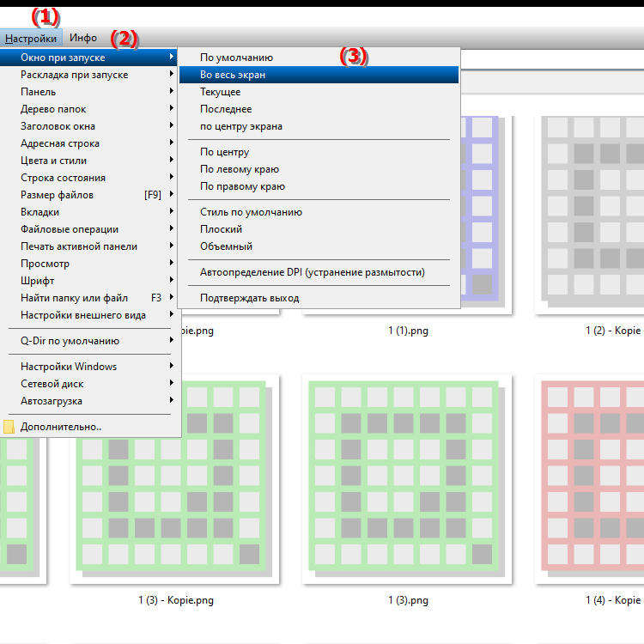This screenshot has width=644, height=644.
Task: Select Плоский style
Action: pyautogui.click(x=319, y=229)
